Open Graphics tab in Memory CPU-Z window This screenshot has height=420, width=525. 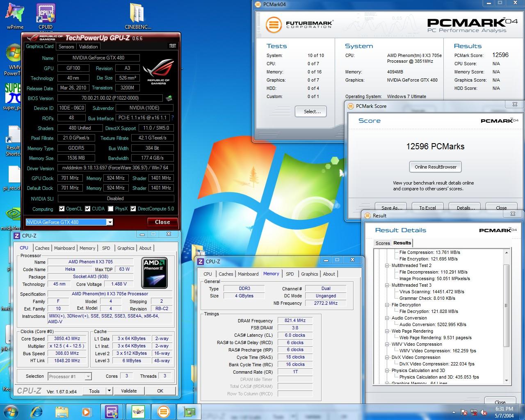[x=309, y=274]
